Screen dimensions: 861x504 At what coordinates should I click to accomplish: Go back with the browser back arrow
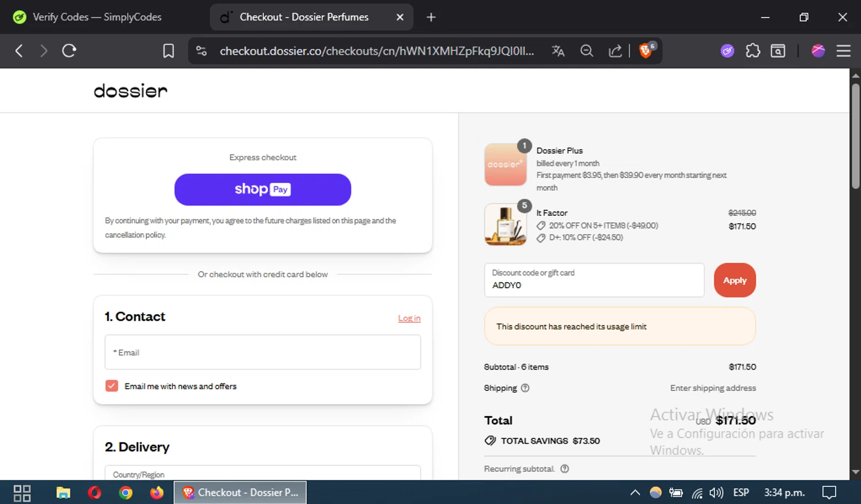(x=19, y=51)
